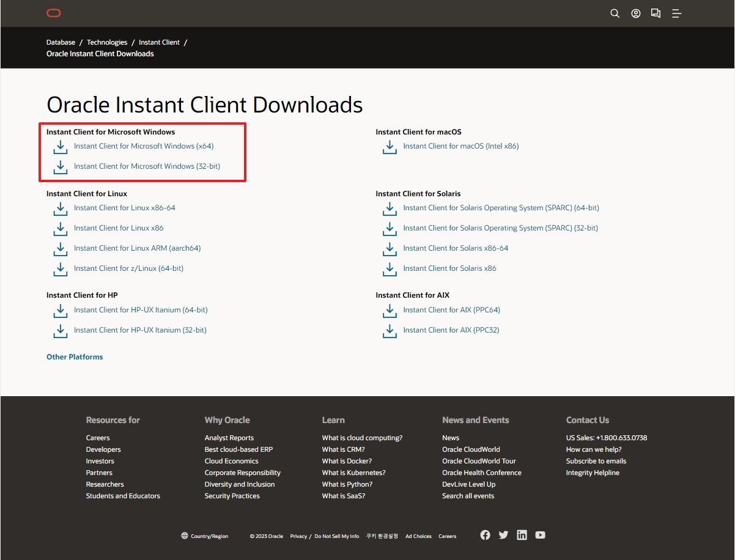This screenshot has width=735, height=560.
Task: Click download icon for Linux ARM (aarch64)
Action: [x=60, y=249]
